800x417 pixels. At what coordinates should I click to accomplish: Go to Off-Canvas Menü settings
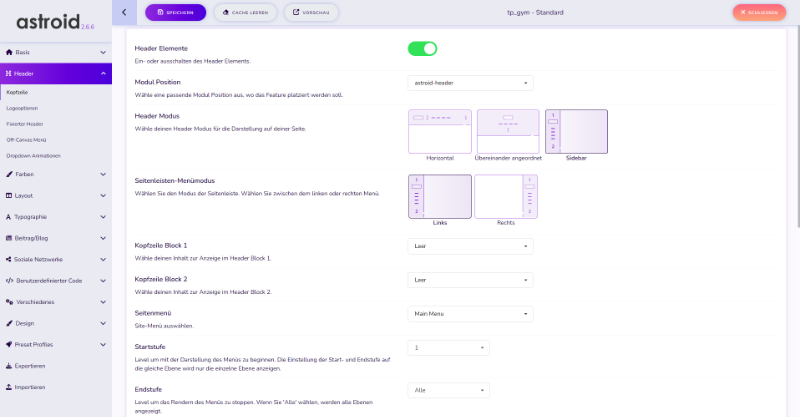[x=26, y=140]
